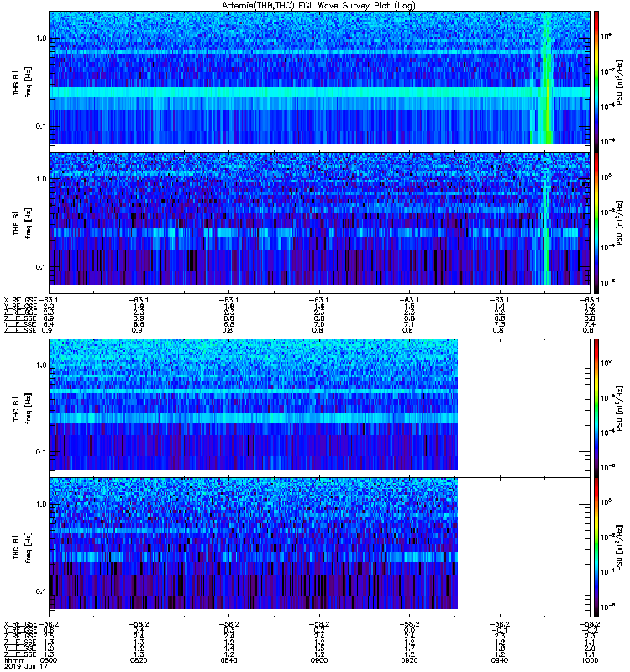Click the "0.1" frequency tick on THB B-perpendicular axis
This screenshot has height=672, width=630.
41,126
